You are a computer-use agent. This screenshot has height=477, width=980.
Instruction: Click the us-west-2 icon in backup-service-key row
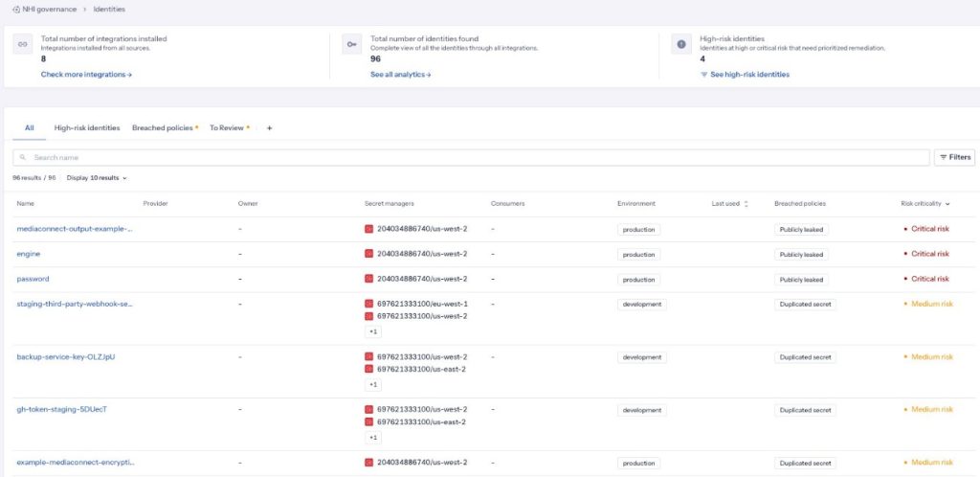368,357
